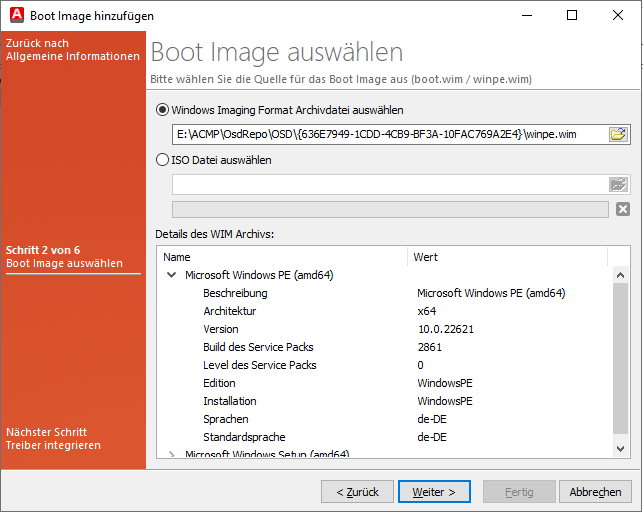This screenshot has height=513, width=643.
Task: Click the scroll up arrow in details list
Action: pyautogui.click(x=620, y=275)
